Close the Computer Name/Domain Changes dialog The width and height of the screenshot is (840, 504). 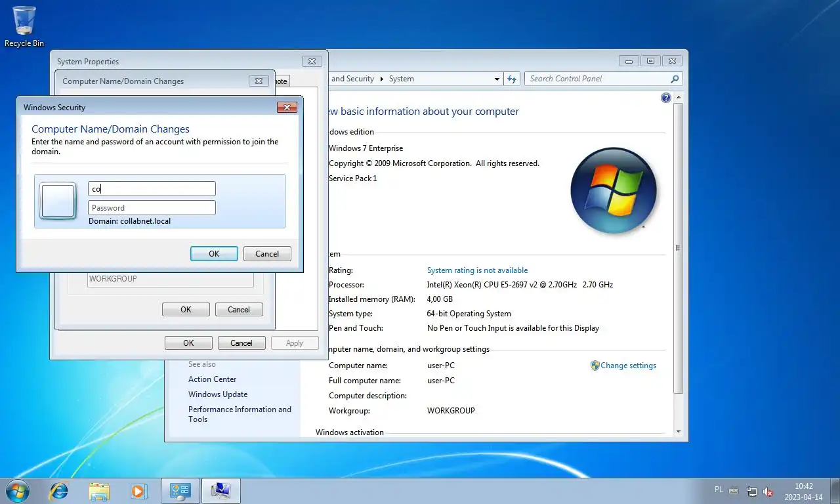pyautogui.click(x=259, y=81)
